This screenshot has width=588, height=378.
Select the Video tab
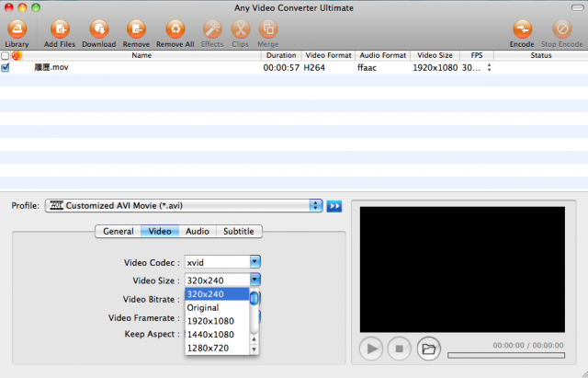point(160,231)
